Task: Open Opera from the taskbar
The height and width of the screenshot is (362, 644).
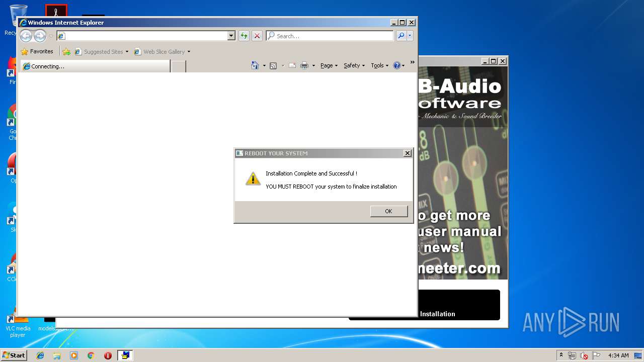Action: pyautogui.click(x=108, y=355)
